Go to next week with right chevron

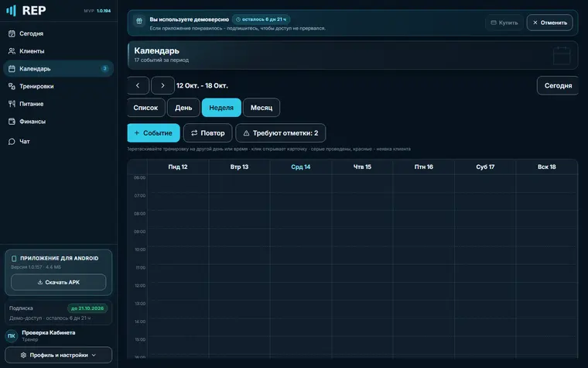click(x=162, y=86)
